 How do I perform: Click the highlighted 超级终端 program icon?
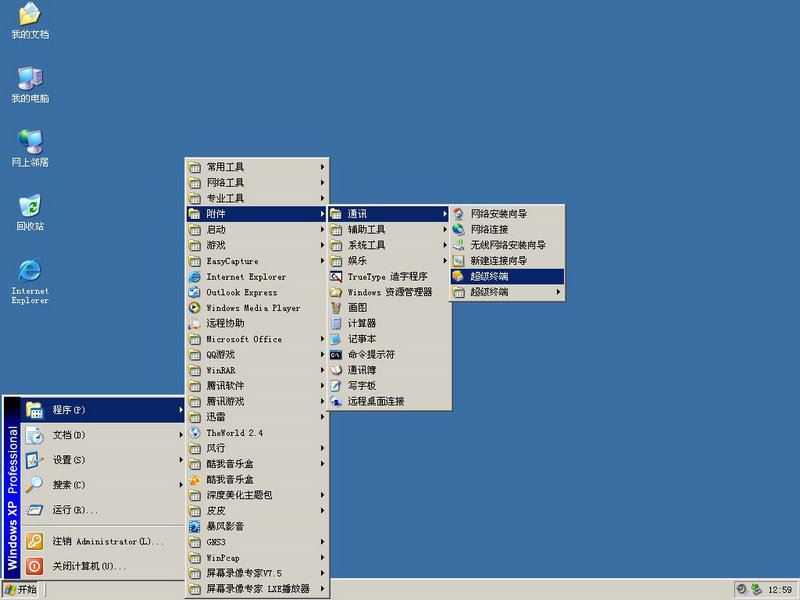point(459,276)
